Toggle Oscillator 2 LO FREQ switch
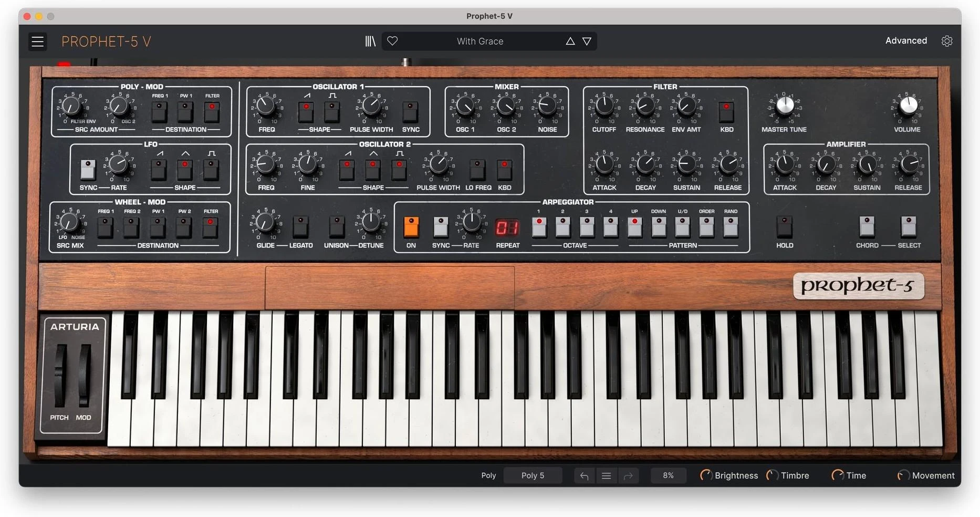Viewport: 980px width, 517px height. tap(477, 170)
